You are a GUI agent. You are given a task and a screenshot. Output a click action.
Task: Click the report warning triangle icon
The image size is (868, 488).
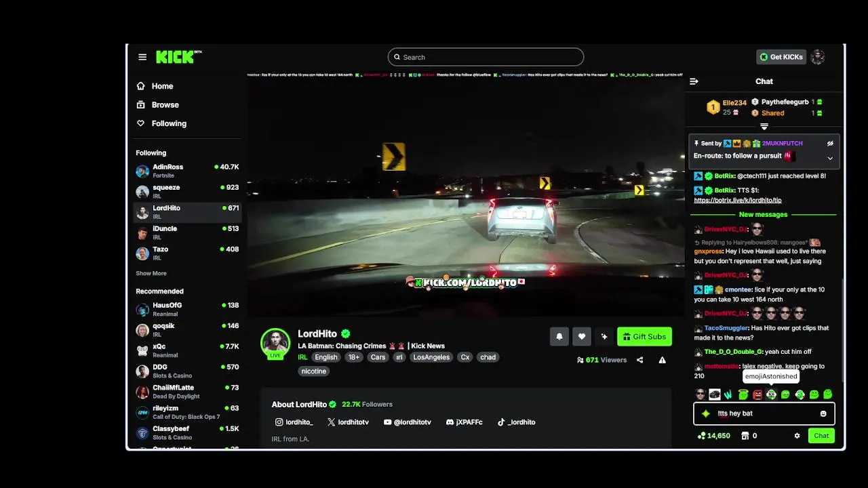663,360
